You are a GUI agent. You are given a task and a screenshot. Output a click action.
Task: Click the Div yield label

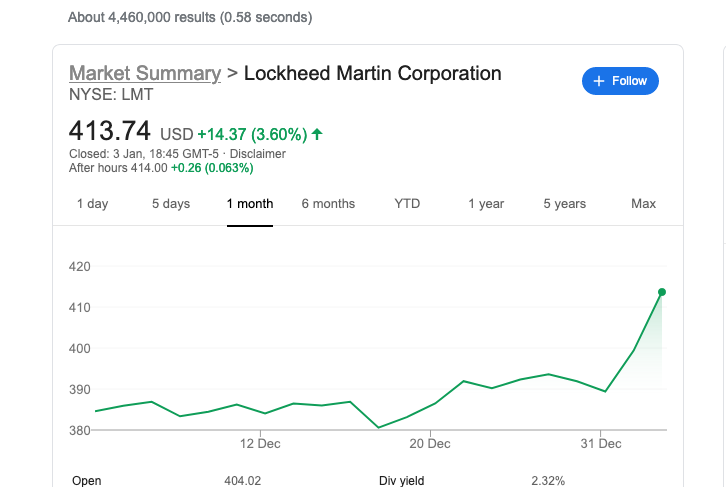pyautogui.click(x=401, y=481)
